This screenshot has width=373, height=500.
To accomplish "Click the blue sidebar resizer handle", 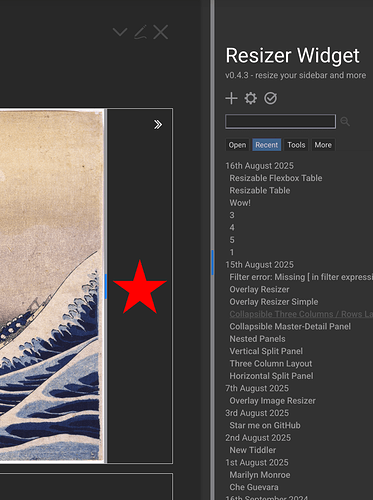I will click(x=212, y=262).
